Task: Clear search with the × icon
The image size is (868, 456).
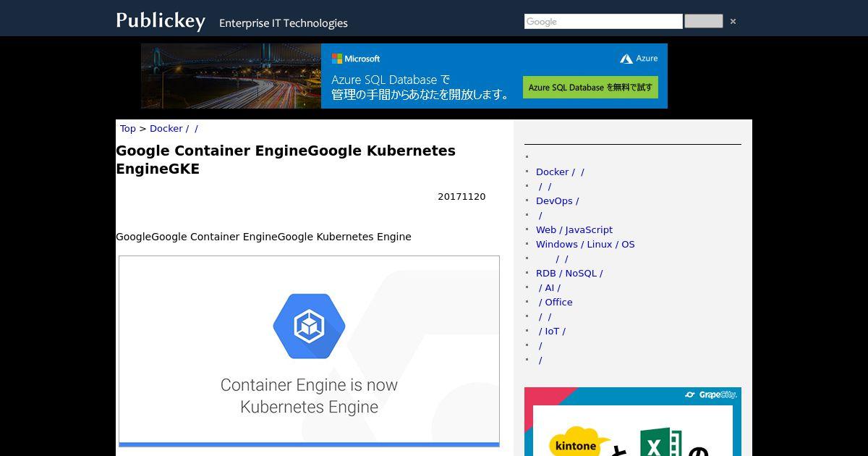Action: [x=733, y=22]
